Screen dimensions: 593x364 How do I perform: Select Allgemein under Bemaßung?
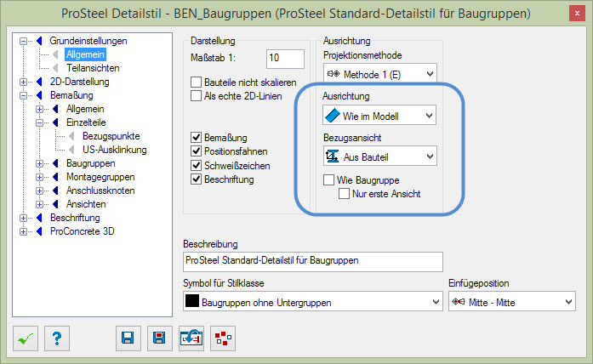pyautogui.click(x=85, y=109)
